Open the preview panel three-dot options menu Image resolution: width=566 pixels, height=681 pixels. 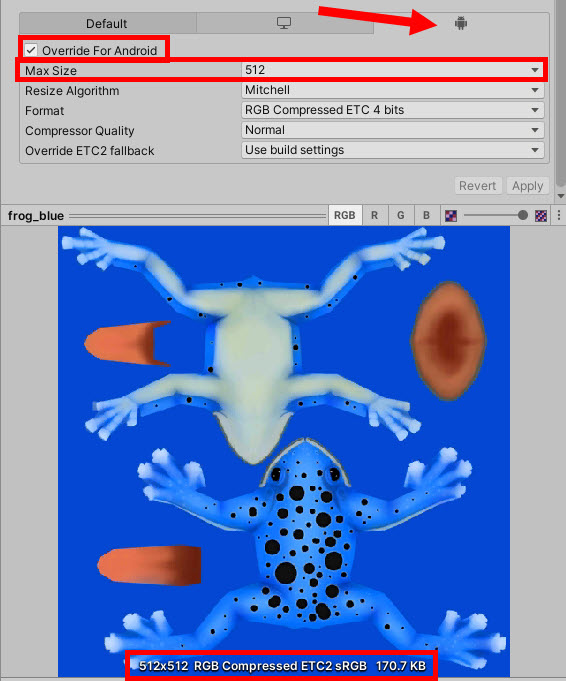(559, 215)
